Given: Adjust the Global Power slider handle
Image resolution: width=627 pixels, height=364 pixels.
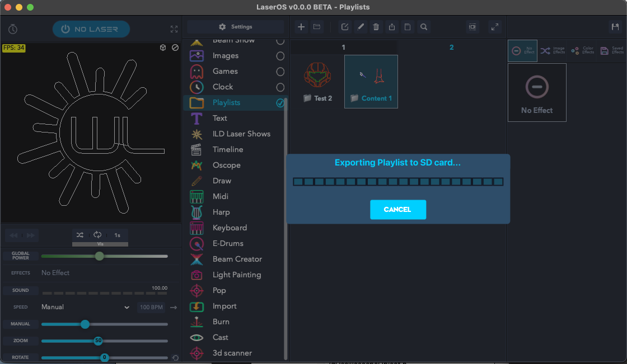Looking at the screenshot, I should (100, 256).
